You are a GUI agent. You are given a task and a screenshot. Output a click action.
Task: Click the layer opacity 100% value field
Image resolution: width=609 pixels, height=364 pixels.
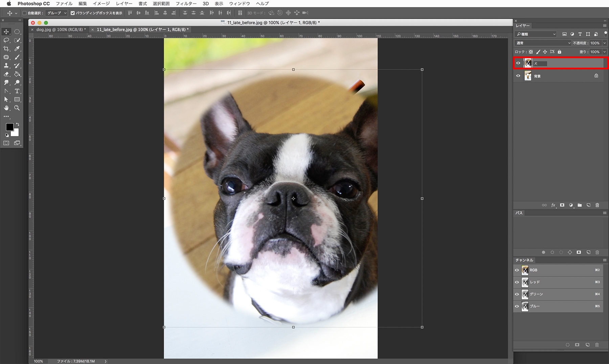pos(595,43)
